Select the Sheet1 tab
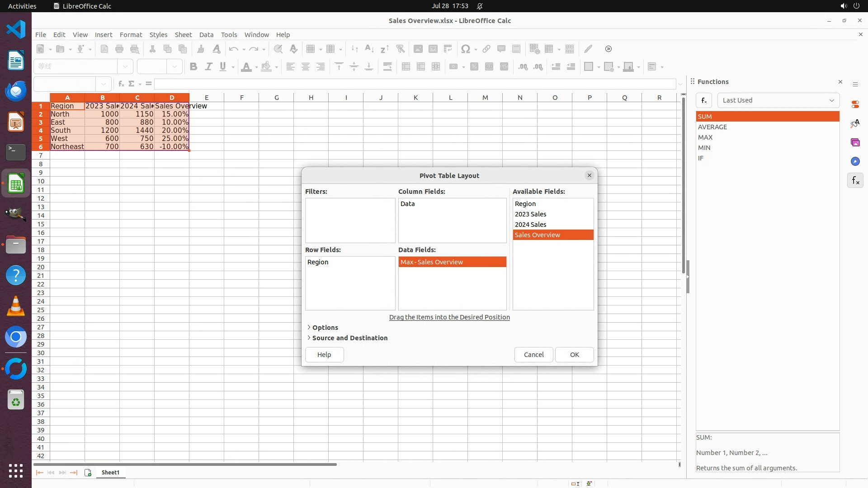 110,473
